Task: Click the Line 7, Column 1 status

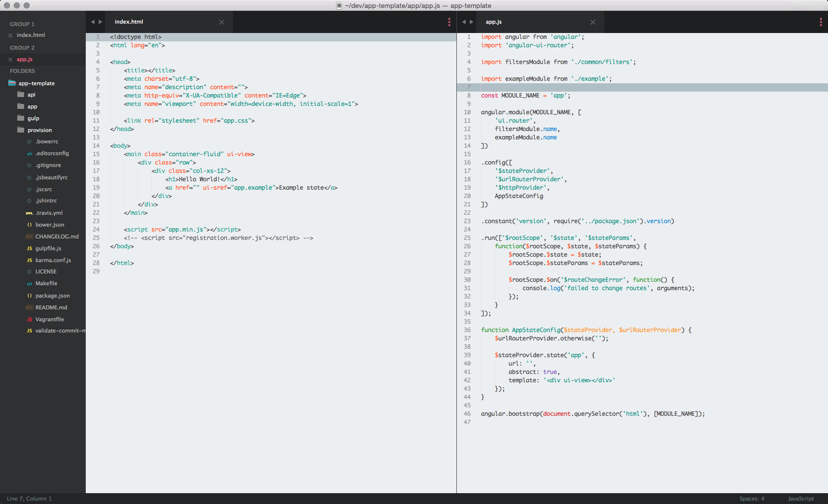Action: pos(29,499)
